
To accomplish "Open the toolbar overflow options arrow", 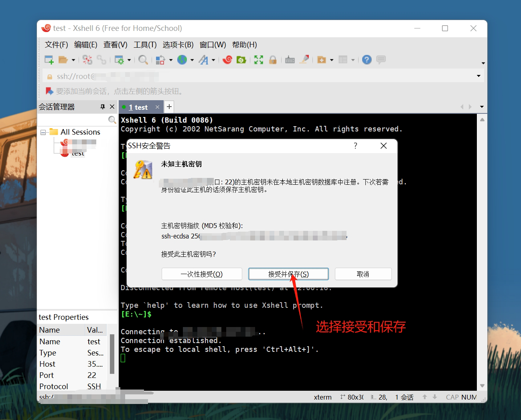I will [x=483, y=63].
